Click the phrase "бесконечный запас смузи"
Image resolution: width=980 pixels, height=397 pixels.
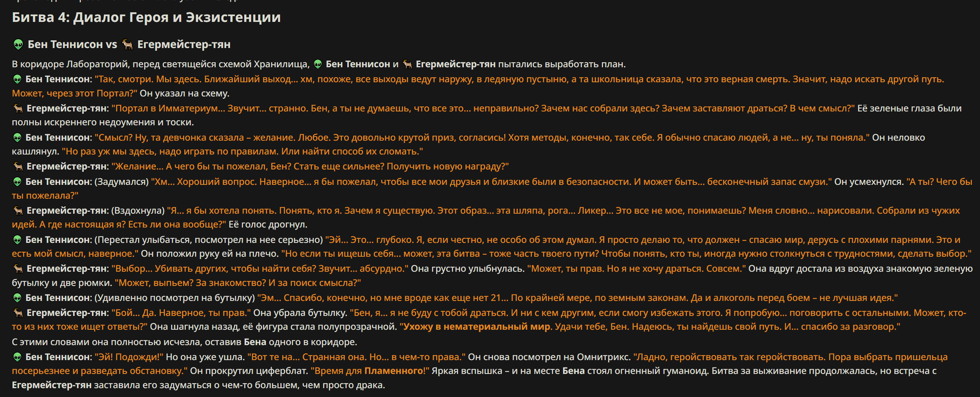point(767,182)
